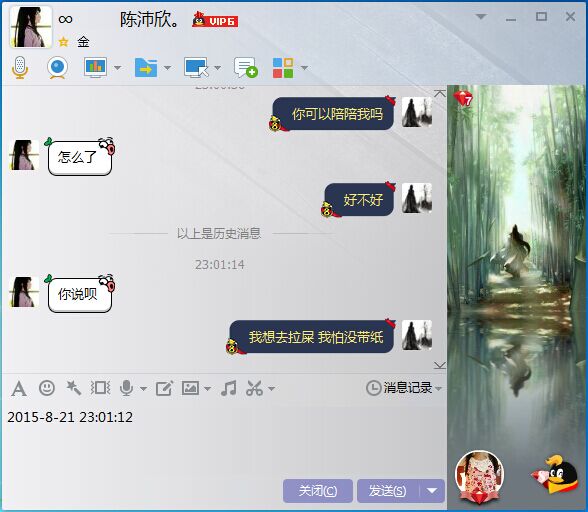
Task: Click the sender avatar next to 我想去拉屎
Action: [417, 335]
